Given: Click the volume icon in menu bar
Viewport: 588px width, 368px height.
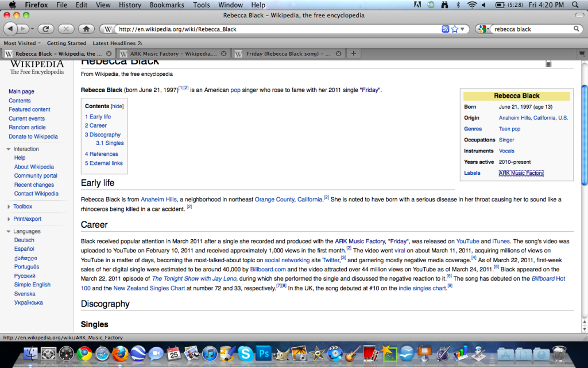Looking at the screenshot, I should 484,5.
